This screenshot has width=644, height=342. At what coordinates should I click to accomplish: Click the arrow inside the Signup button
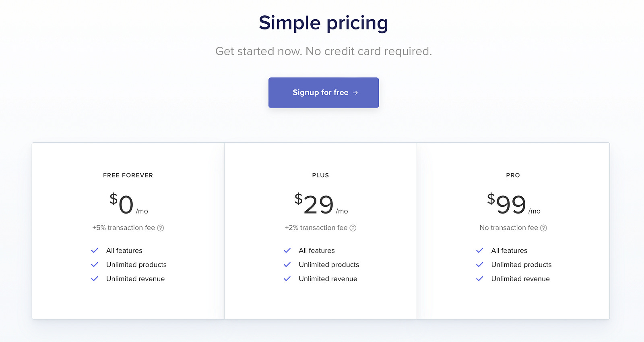355,93
